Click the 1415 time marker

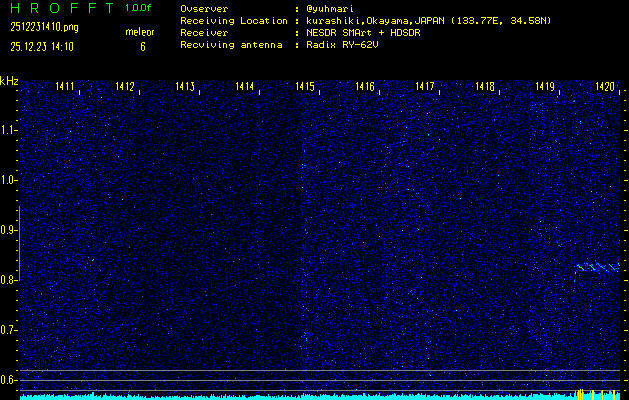(305, 88)
